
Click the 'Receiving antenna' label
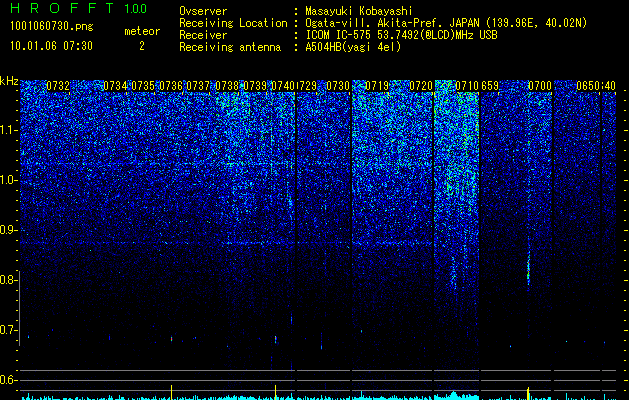tap(230, 47)
